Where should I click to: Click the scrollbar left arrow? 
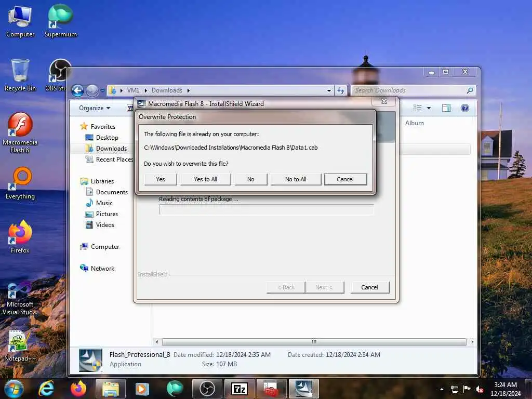[157, 342]
